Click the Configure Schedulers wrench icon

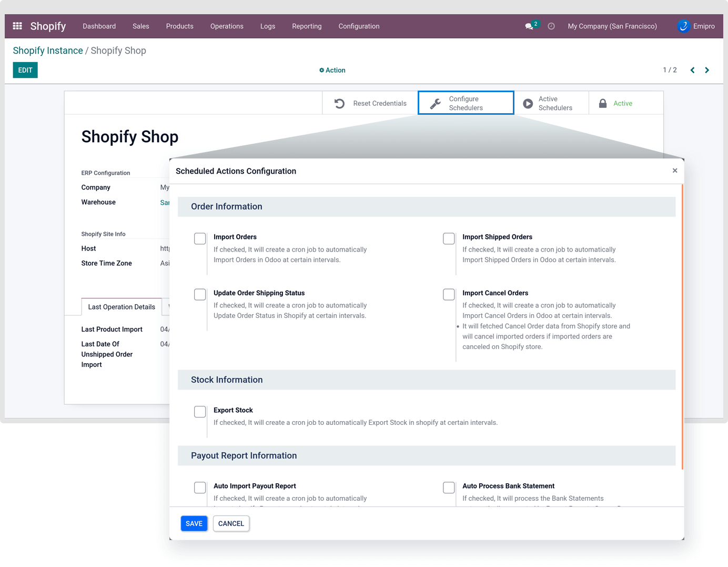436,103
